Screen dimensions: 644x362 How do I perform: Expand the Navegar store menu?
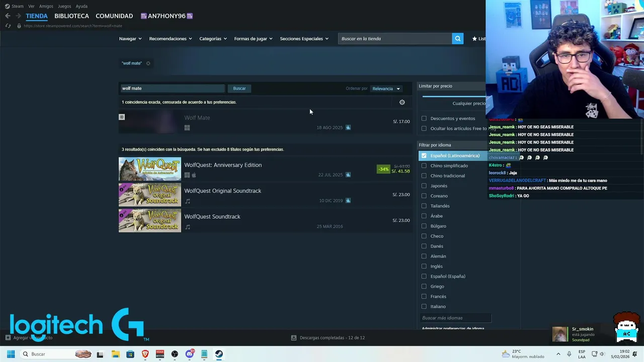130,39
